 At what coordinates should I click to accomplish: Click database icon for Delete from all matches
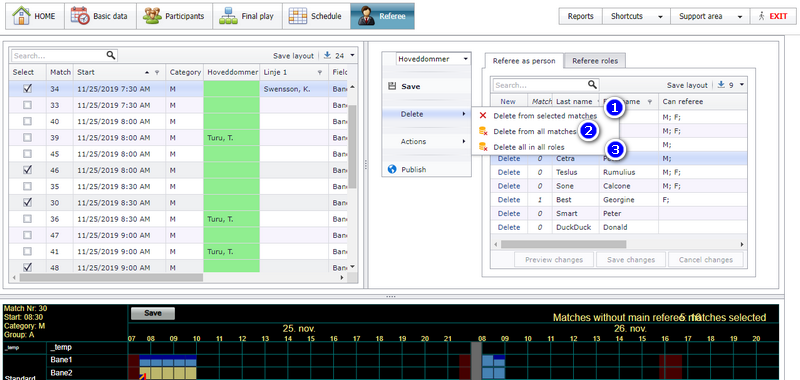pyautogui.click(x=483, y=132)
